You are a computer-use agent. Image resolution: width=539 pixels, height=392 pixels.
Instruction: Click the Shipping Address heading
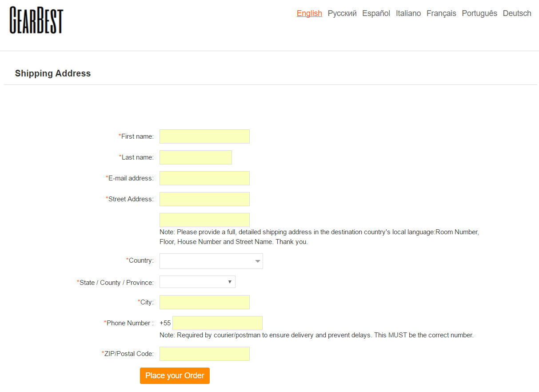pos(53,73)
